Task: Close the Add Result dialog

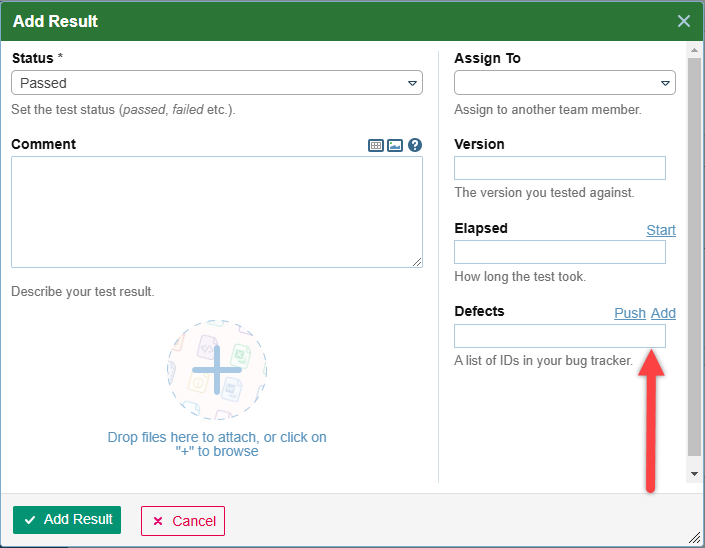Action: tap(684, 21)
